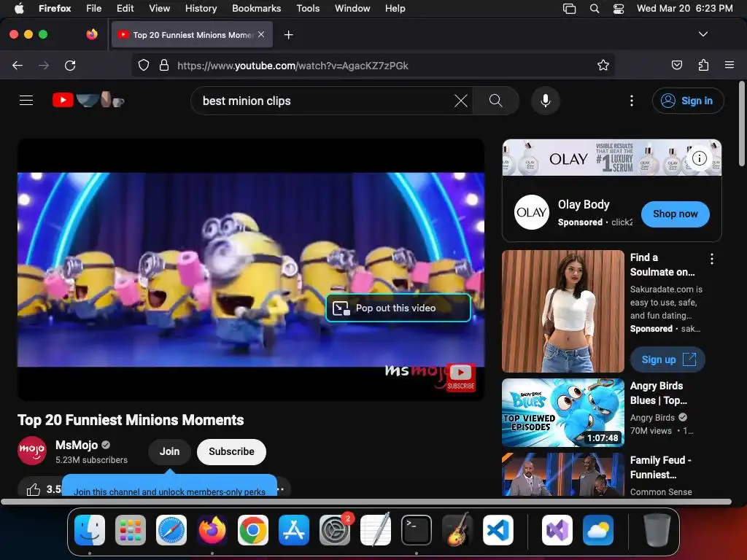The width and height of the screenshot is (747, 560).
Task: Click Pop out this video button
Action: click(x=398, y=308)
